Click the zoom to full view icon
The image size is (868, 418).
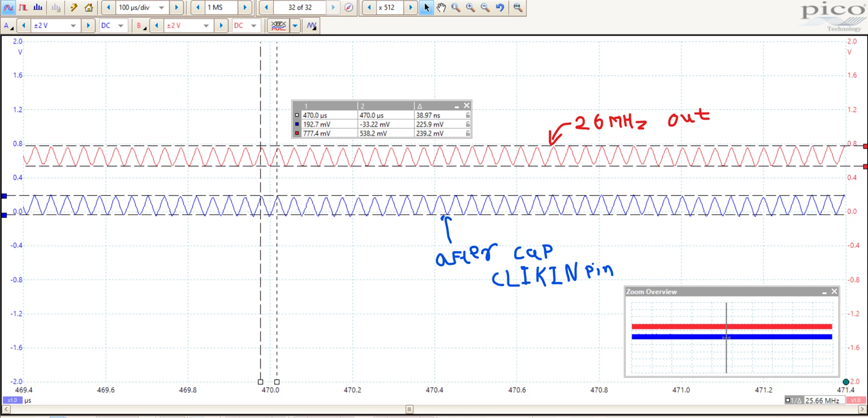(517, 7)
